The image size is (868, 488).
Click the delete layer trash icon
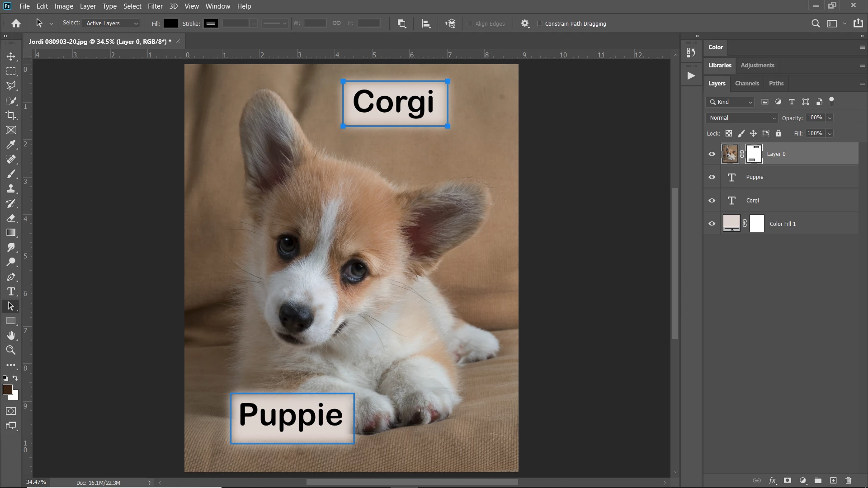pos(848,480)
